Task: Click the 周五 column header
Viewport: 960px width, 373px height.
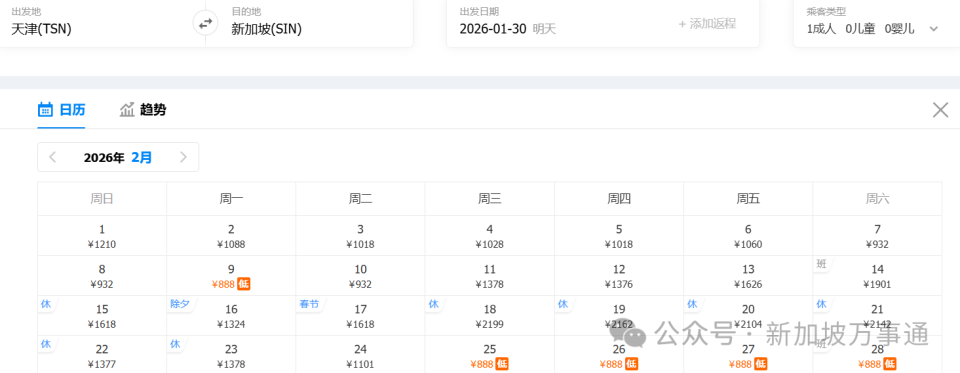Action: click(748, 198)
